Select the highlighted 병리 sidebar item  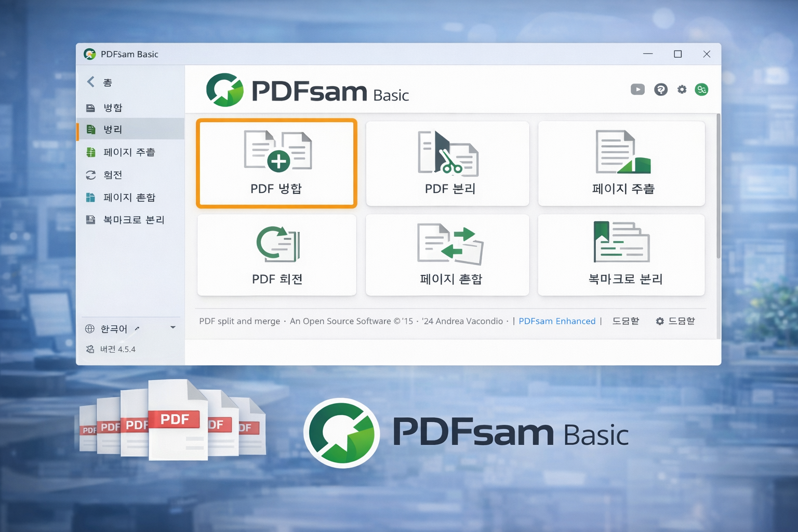click(130, 129)
